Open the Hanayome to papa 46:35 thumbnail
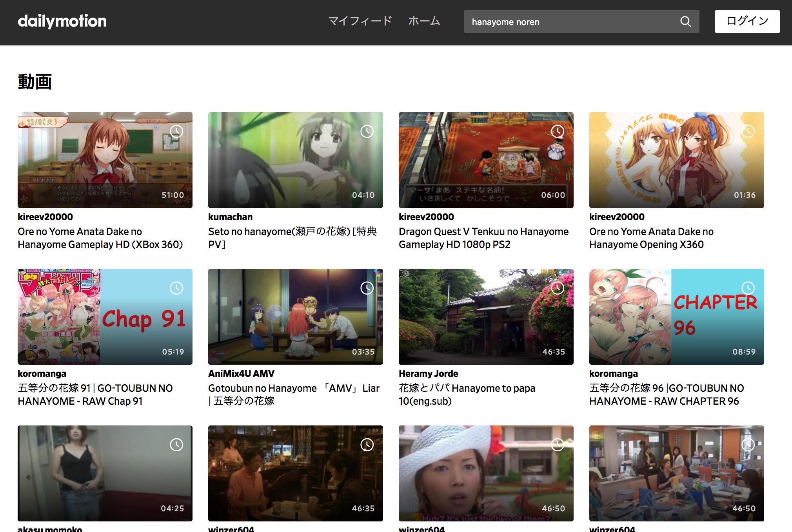Screen dimensions: 792x532 (x=486, y=317)
